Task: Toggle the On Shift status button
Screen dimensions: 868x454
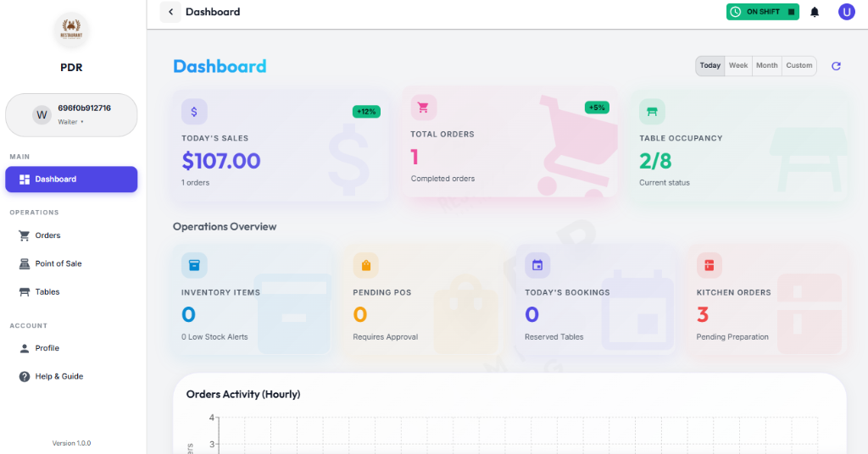Action: (x=762, y=12)
